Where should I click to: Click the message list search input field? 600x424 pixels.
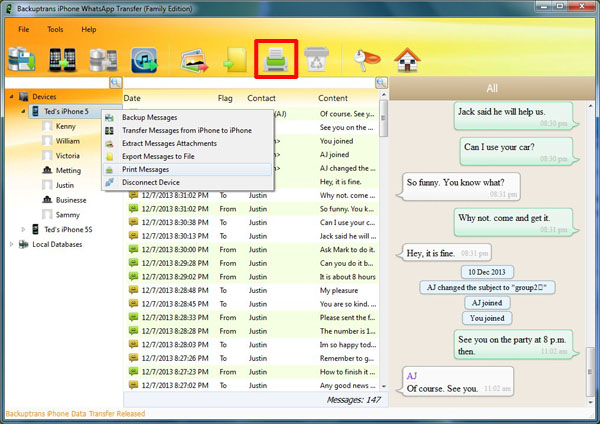click(x=249, y=82)
